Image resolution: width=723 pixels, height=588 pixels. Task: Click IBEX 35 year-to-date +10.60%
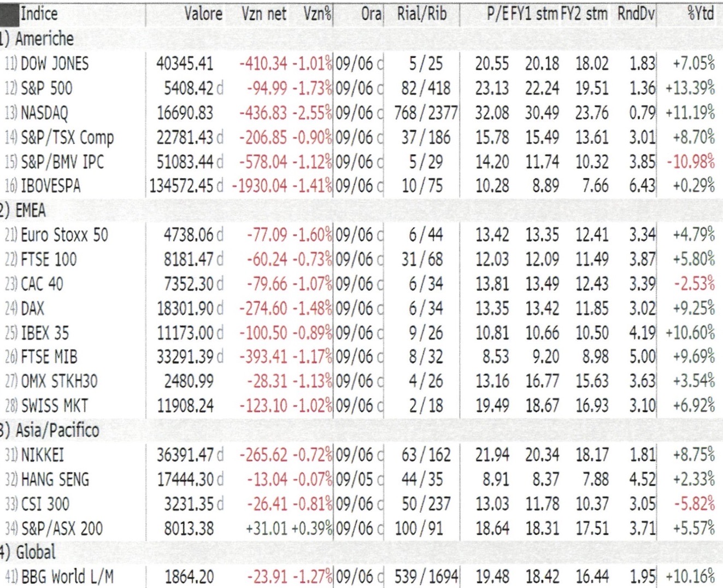click(x=690, y=332)
